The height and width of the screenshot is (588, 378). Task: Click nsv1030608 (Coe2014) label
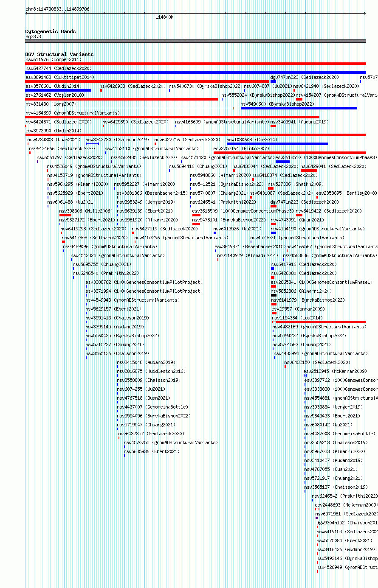coord(252,140)
